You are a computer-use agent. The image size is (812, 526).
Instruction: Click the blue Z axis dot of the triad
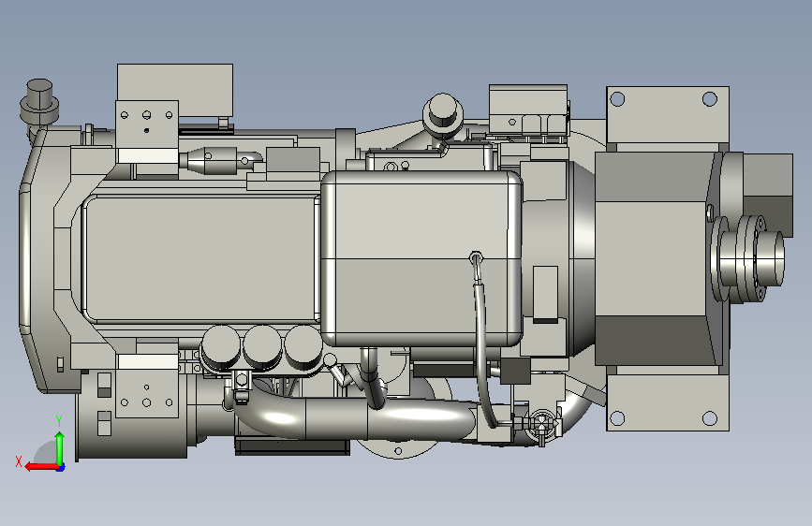click(61, 468)
